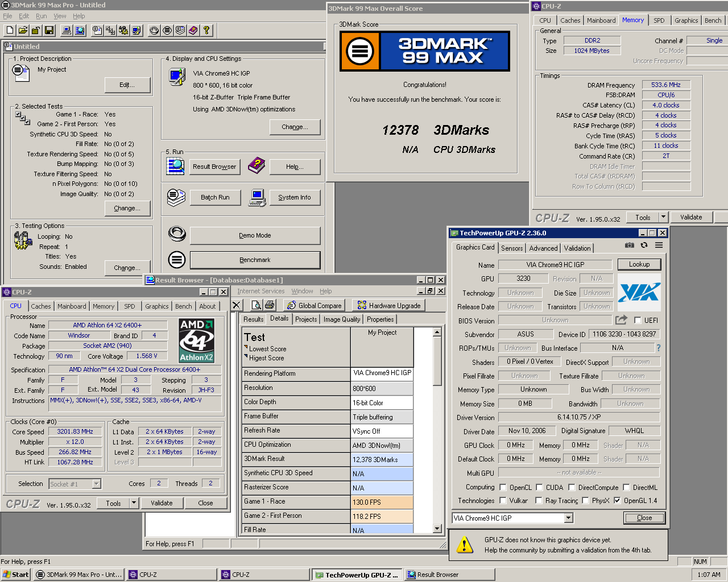
Task: Click the yellow question mark toolbar icon
Action: (206, 31)
